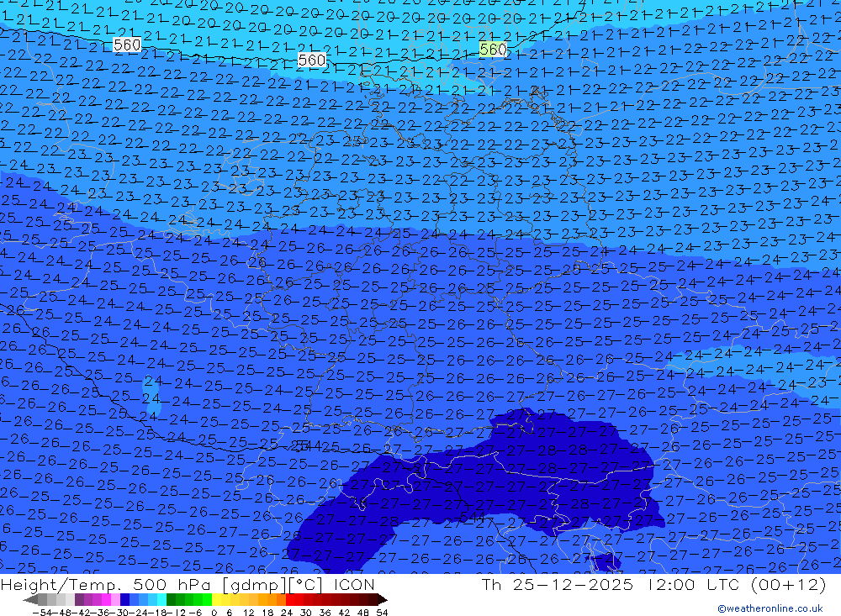Image resolution: width=841 pixels, height=616 pixels.
Task: Click the legend tick label '30'
Action: 306,613
